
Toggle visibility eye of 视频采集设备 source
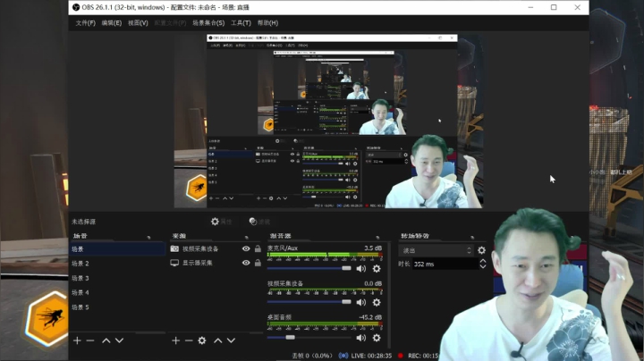point(246,248)
